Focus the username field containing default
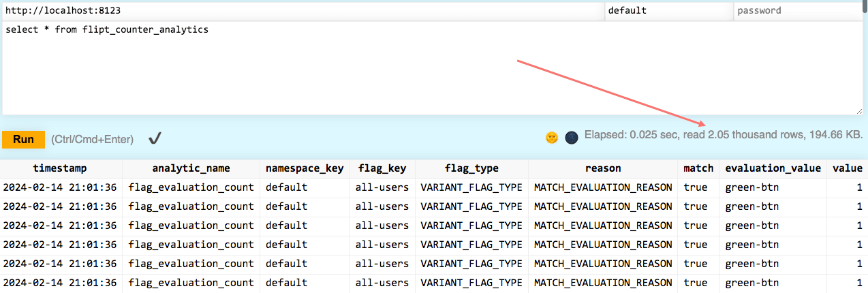This screenshot has width=868, height=293. [669, 11]
